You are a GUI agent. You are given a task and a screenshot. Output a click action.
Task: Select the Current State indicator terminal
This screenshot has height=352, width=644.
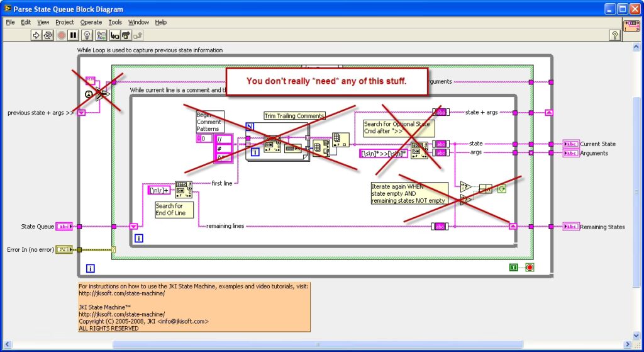click(571, 144)
